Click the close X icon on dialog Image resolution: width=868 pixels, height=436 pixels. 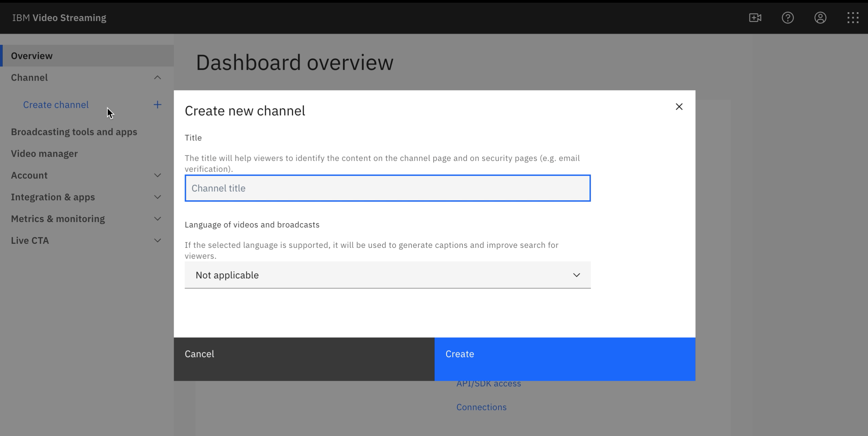click(x=679, y=106)
